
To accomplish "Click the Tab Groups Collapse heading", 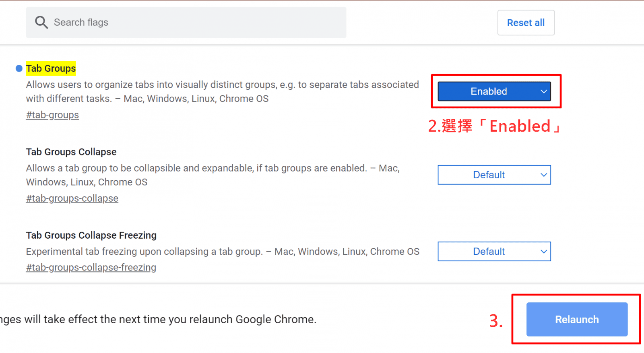I will (x=71, y=152).
